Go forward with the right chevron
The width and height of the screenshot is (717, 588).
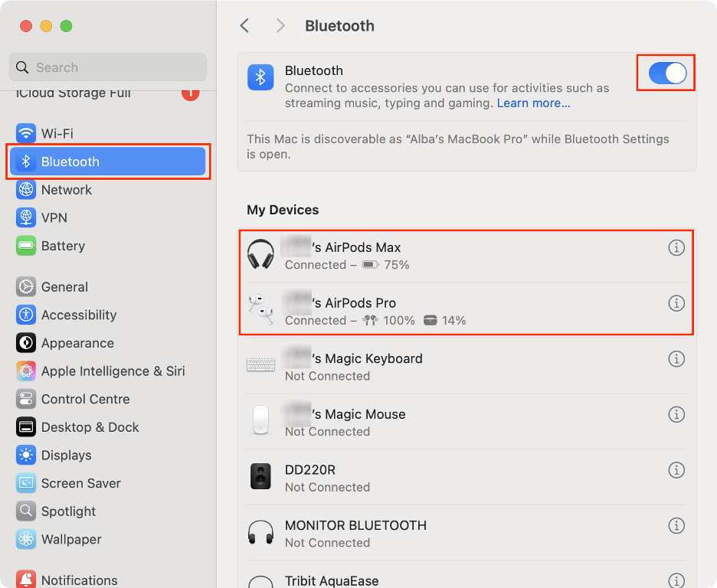click(280, 25)
